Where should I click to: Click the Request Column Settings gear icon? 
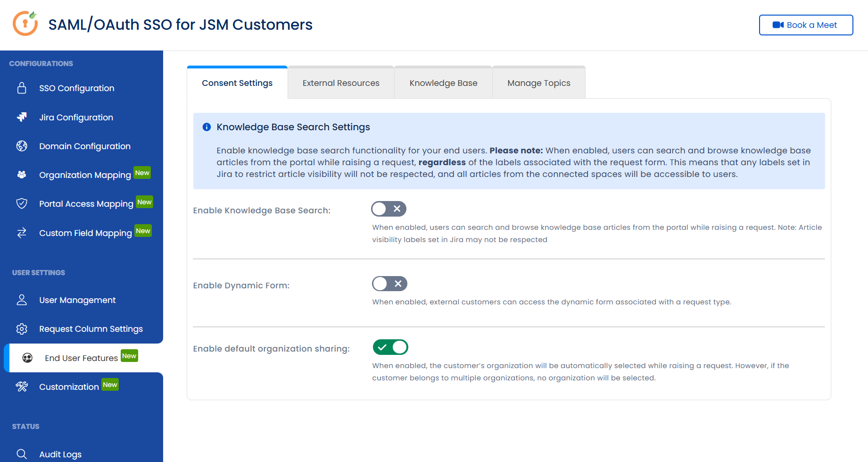pyautogui.click(x=22, y=328)
